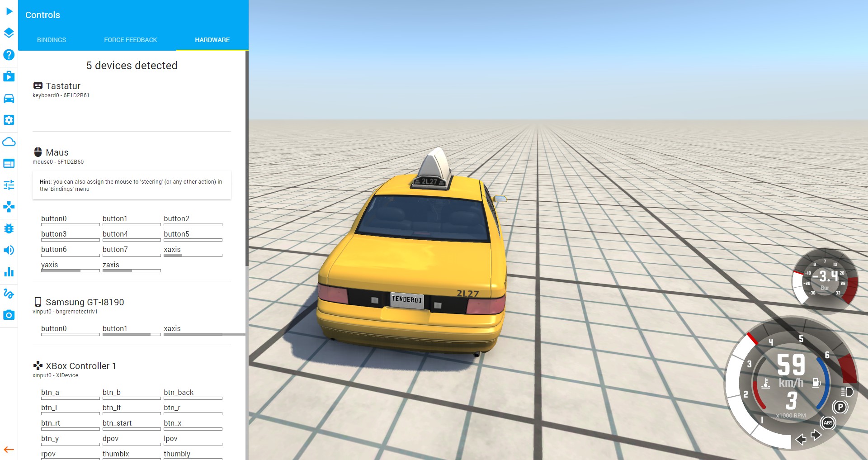Screen dimensions: 868x460
Task: Click the Samsung GT-I8190 phone icon
Action: (x=38, y=302)
